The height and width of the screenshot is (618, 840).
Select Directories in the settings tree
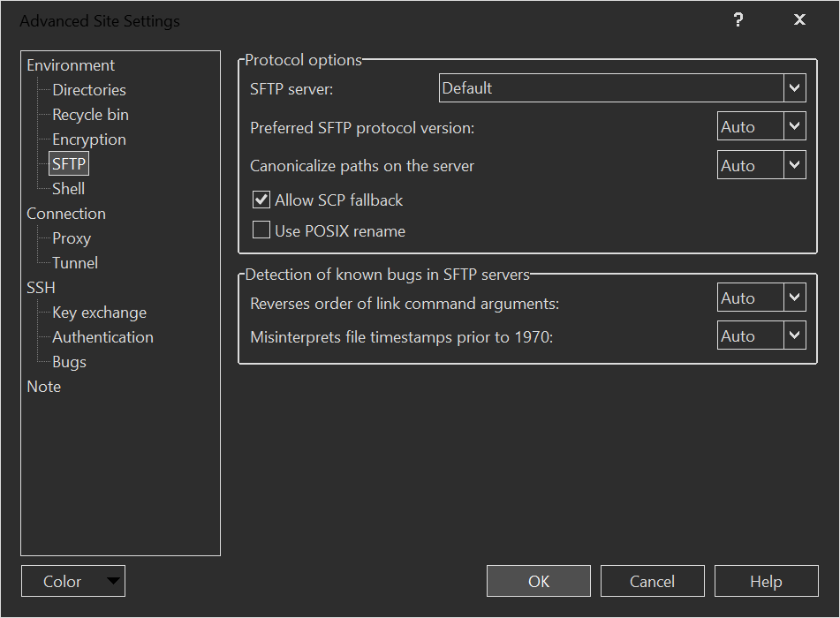click(89, 90)
